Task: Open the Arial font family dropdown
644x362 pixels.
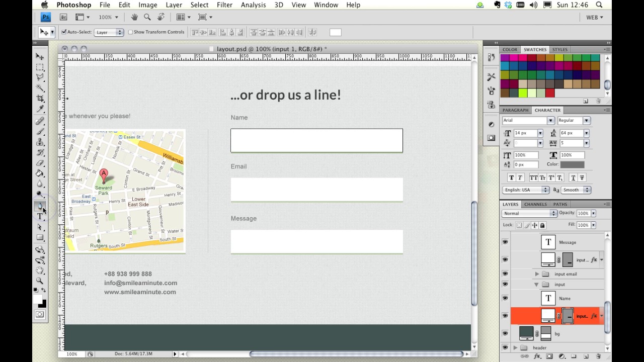Action: pyautogui.click(x=550, y=121)
